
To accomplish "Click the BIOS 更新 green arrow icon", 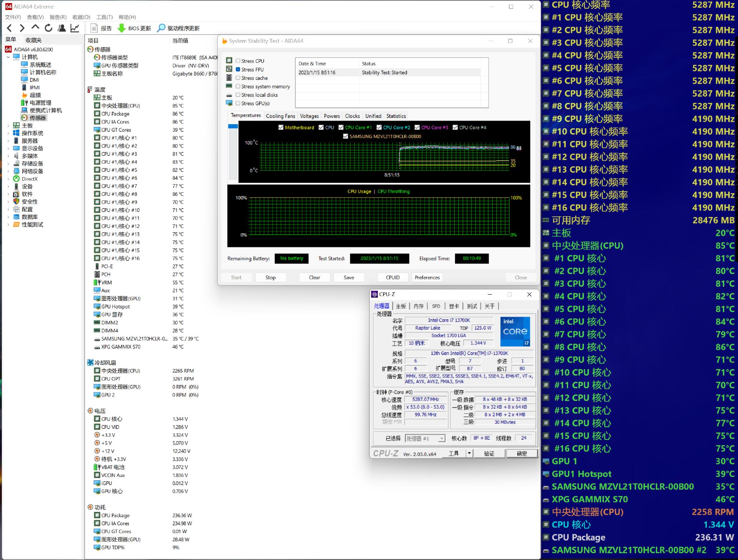I will tap(121, 28).
